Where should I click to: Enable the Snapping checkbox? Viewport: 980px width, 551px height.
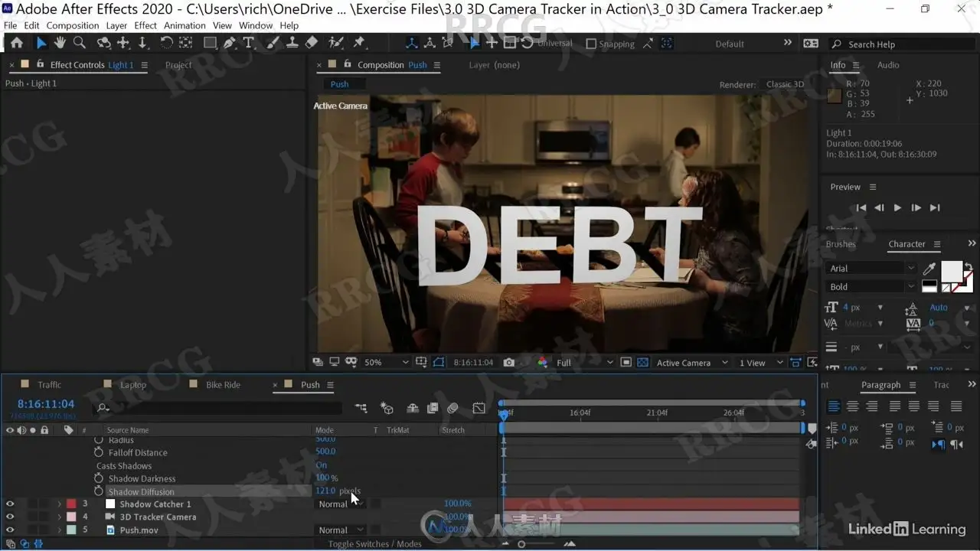[591, 44]
